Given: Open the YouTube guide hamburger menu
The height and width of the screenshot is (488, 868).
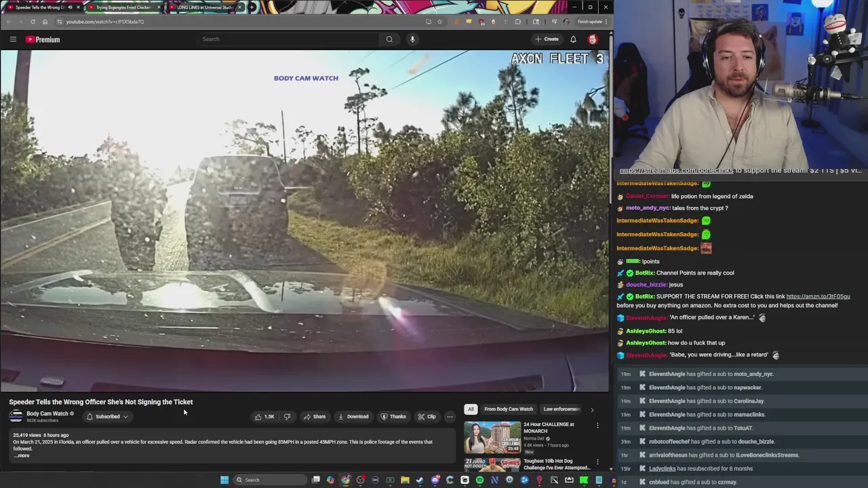Looking at the screenshot, I should coord(13,39).
